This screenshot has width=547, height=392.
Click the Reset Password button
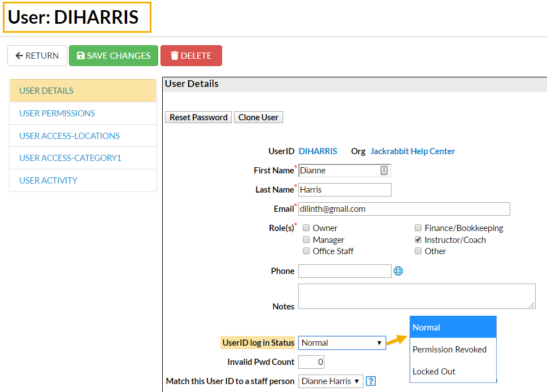(x=198, y=117)
